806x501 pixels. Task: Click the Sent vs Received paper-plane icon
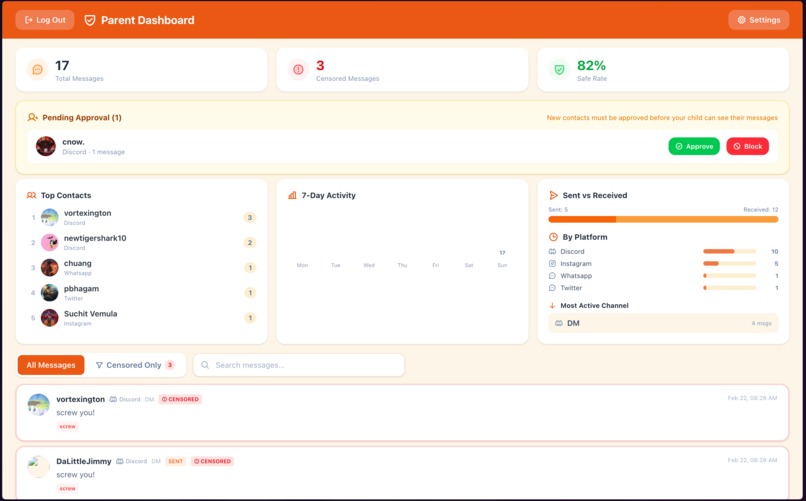coord(554,195)
